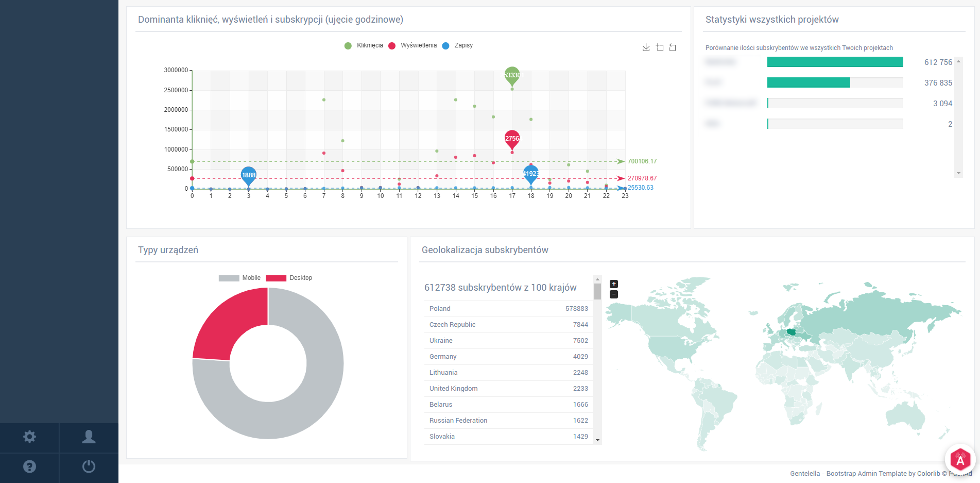Hide the Desktop segment in device legend
Image resolution: width=980 pixels, height=483 pixels.
(x=289, y=278)
